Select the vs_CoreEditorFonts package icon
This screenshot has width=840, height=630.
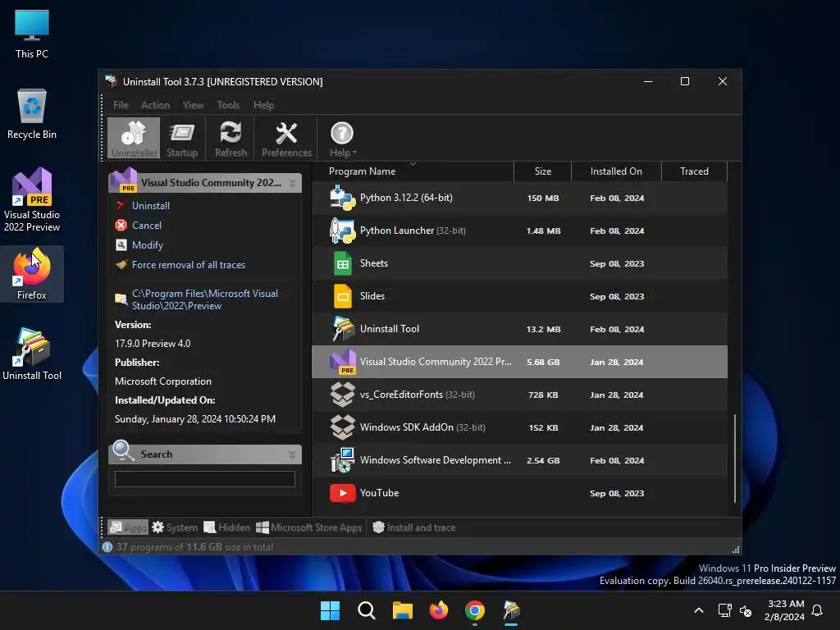coord(342,395)
